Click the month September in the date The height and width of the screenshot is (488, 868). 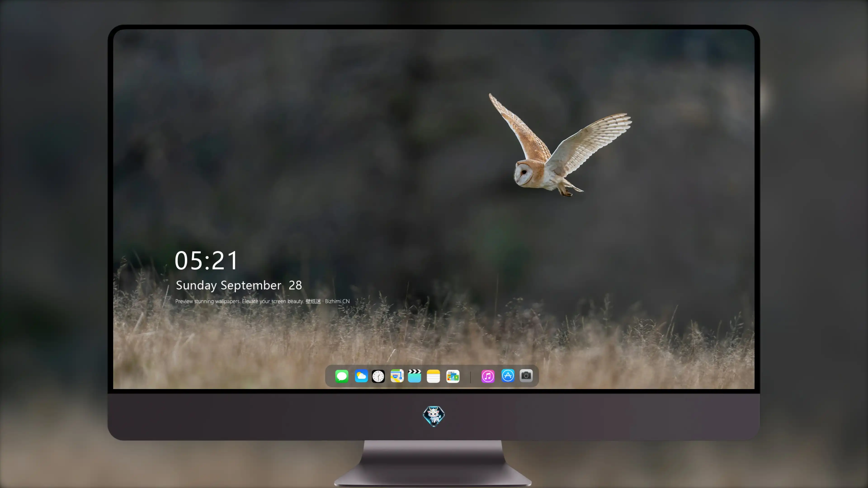[251, 286]
